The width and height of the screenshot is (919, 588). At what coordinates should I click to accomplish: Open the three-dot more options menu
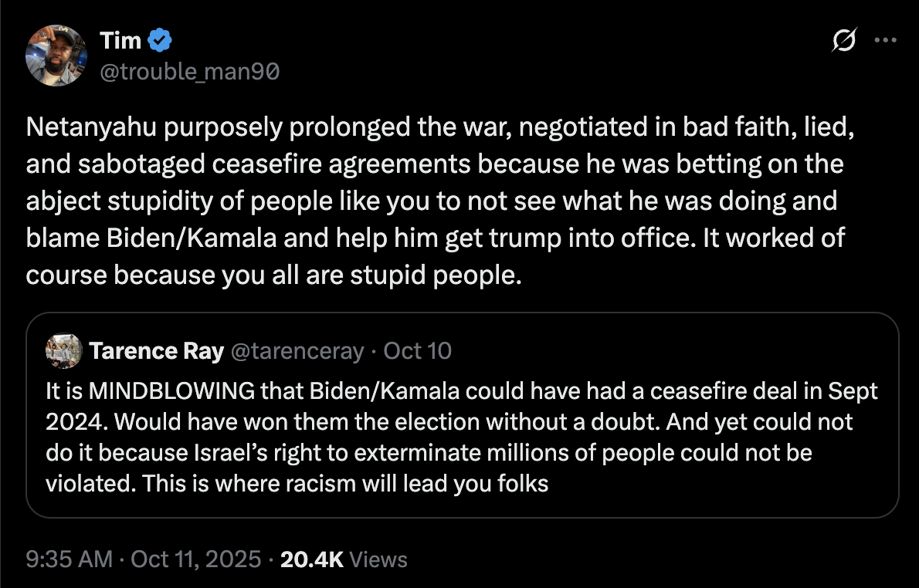(x=885, y=41)
